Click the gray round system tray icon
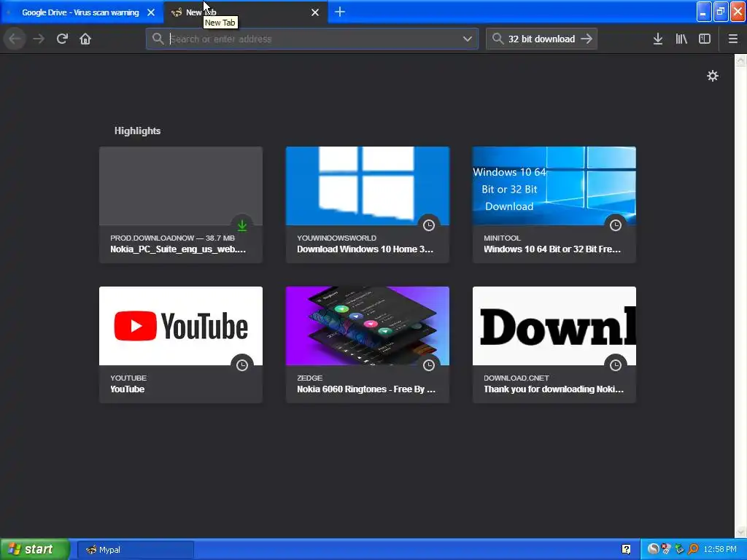 [x=653, y=550]
